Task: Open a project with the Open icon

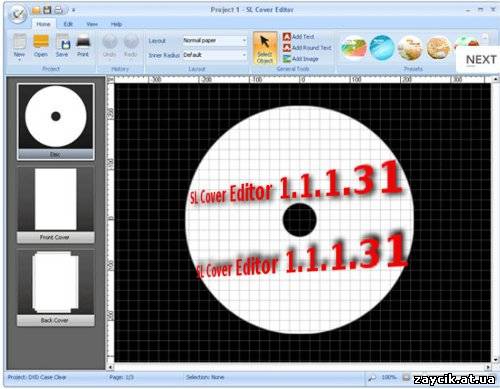Action: point(41,46)
